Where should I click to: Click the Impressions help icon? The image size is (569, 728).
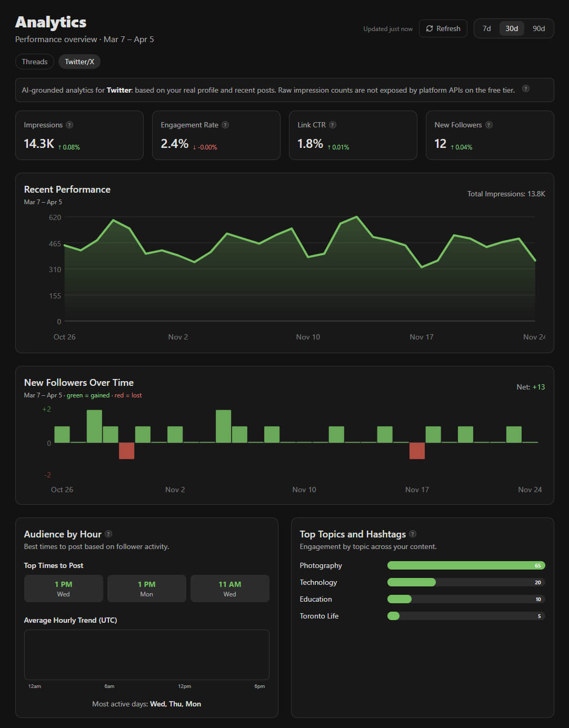pyautogui.click(x=71, y=125)
